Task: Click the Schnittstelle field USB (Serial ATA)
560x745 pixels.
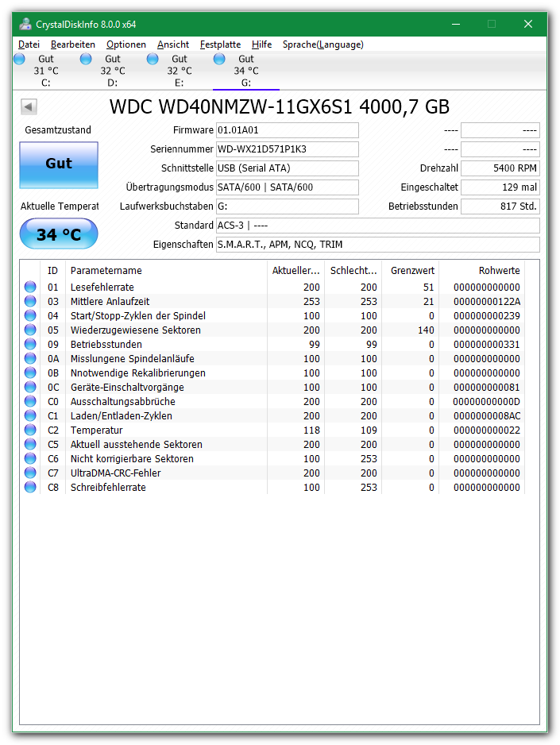Action: (x=288, y=168)
